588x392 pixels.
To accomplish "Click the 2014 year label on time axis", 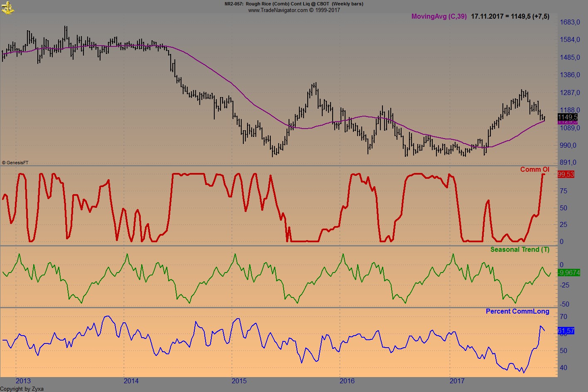I will pyautogui.click(x=131, y=381).
